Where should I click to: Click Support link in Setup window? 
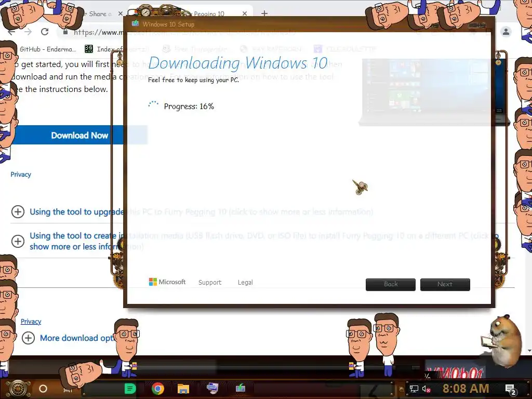click(x=210, y=282)
